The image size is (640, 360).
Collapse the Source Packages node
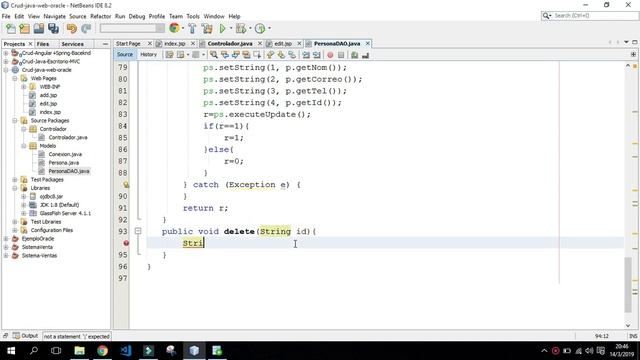[x=15, y=120]
